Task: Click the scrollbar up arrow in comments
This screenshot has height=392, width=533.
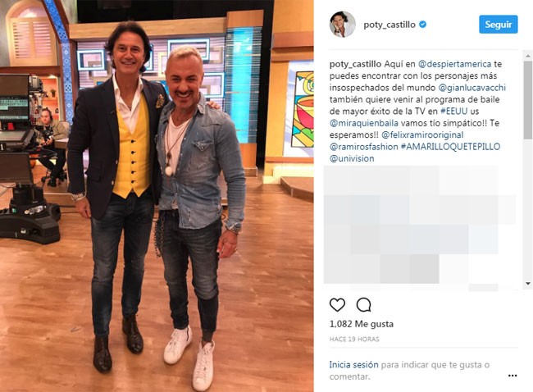Action: coord(528,56)
